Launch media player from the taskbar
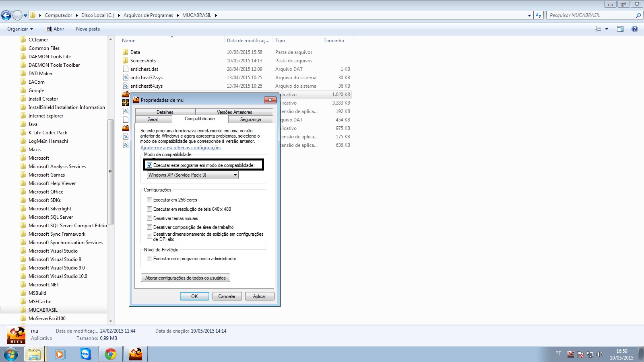 coord(60,354)
